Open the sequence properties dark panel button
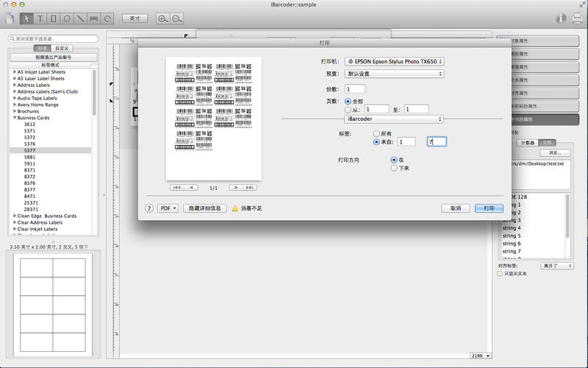 click(545, 119)
